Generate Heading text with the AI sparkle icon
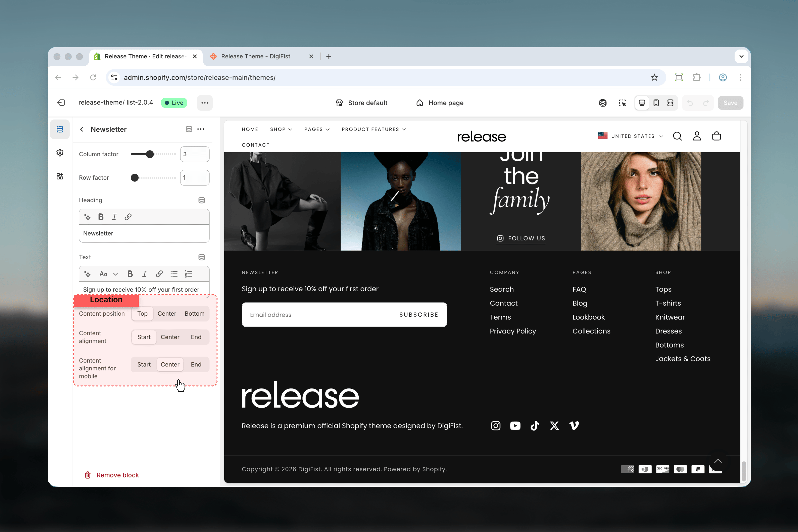 pyautogui.click(x=87, y=217)
